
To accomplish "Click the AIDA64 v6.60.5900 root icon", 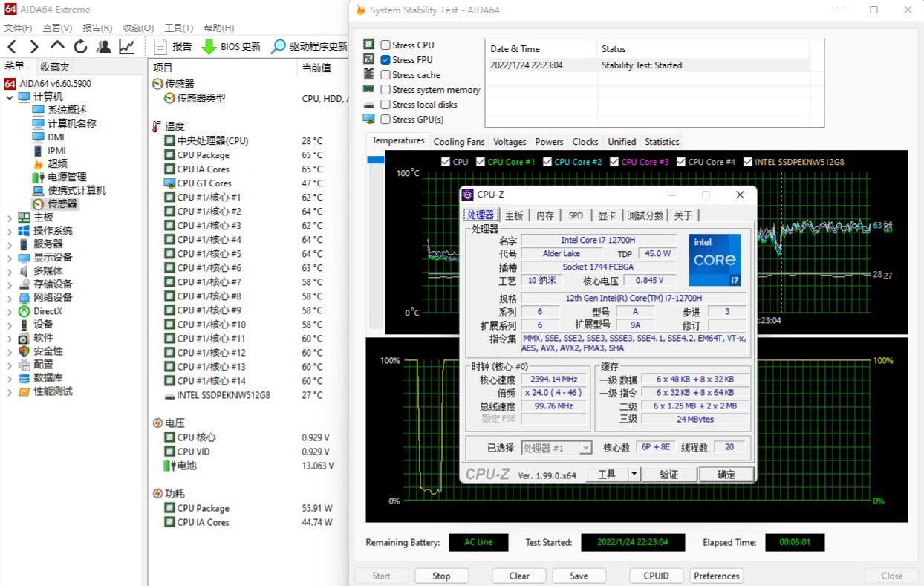I will coord(10,83).
